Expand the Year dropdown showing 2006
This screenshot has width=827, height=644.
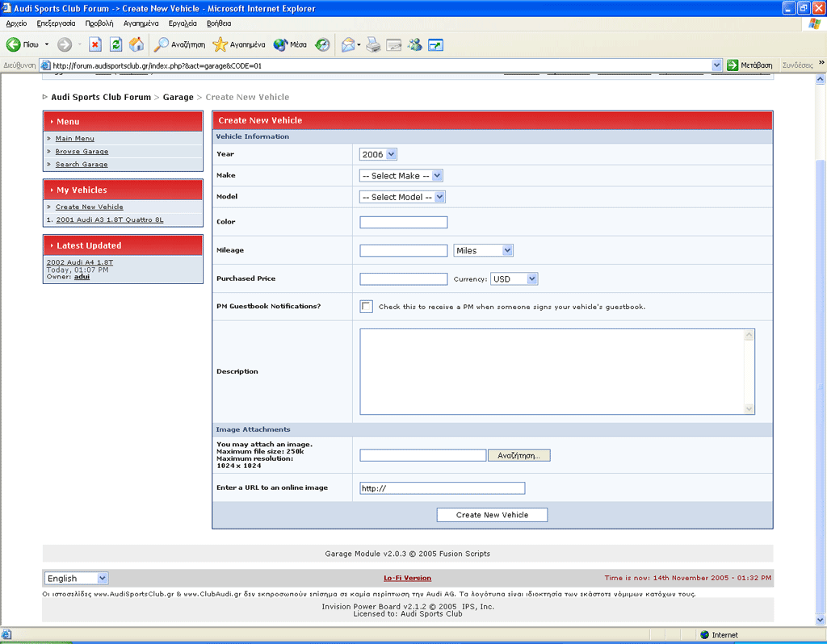[x=379, y=154]
